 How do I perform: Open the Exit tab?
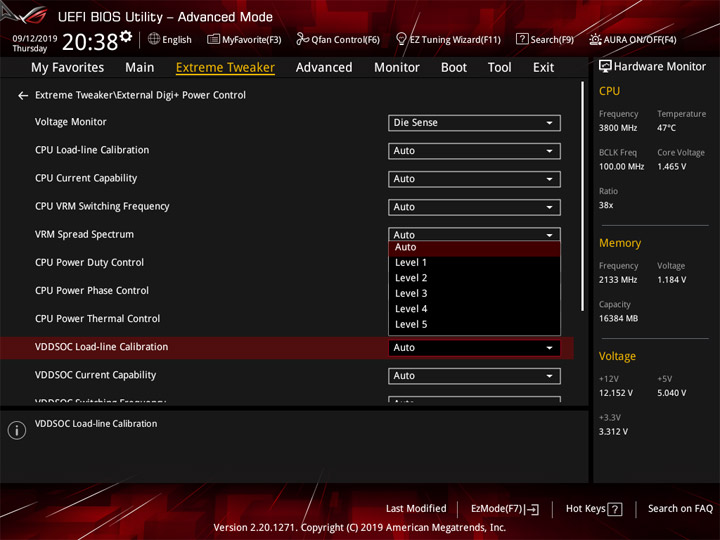[x=543, y=68]
